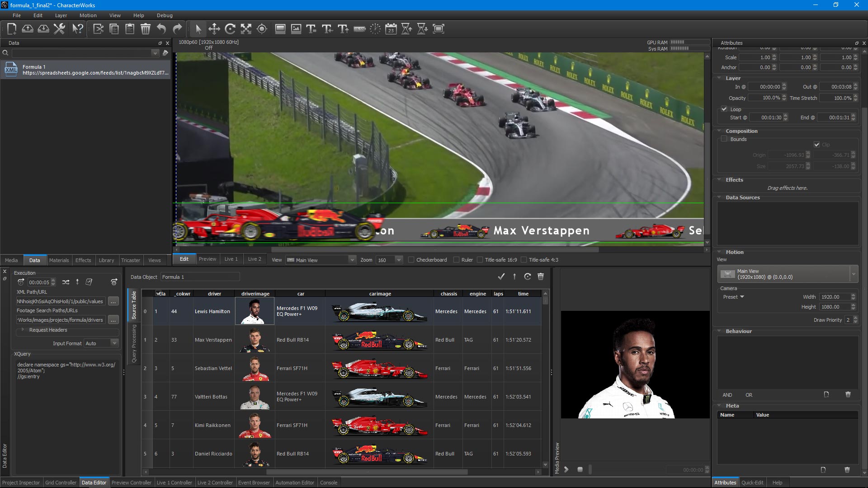
Task: Open the Zoom level dropdown
Action: 398,260
